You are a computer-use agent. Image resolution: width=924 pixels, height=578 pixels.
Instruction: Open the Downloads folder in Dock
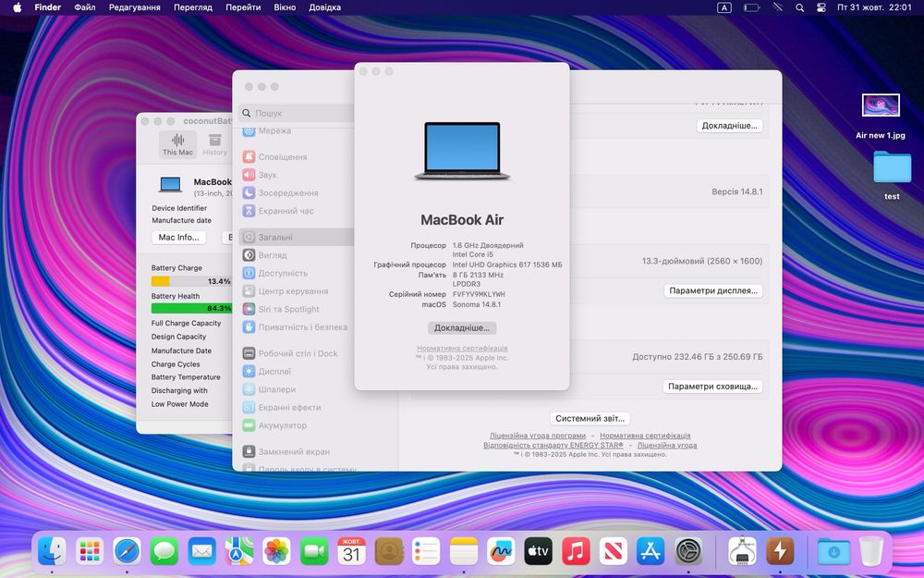[x=833, y=551]
